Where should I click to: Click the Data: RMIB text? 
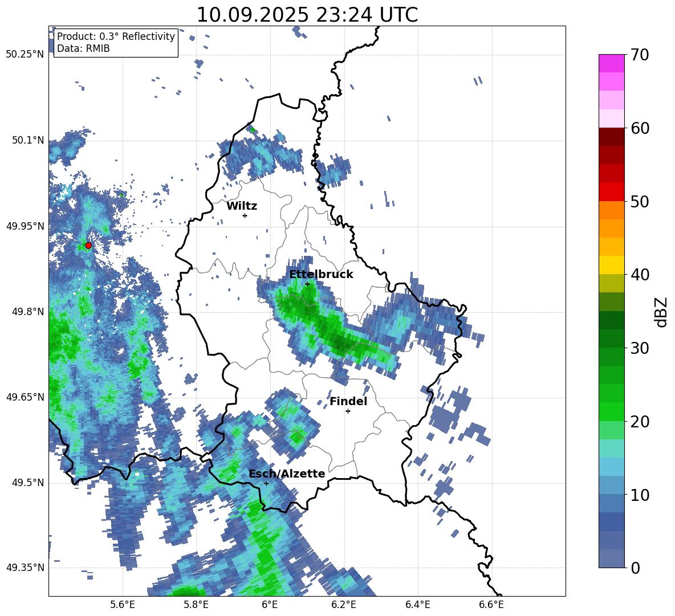[x=83, y=48]
